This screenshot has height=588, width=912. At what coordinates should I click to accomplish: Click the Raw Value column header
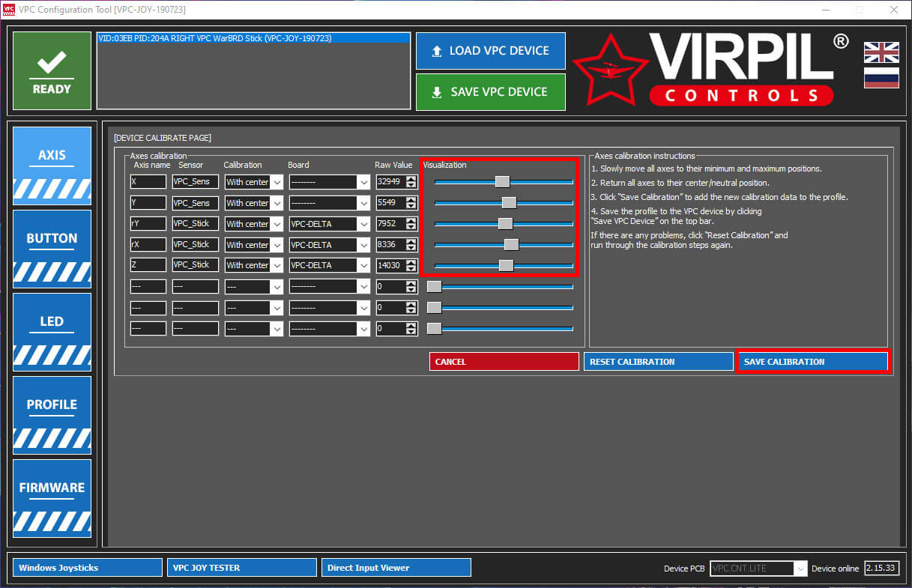393,165
